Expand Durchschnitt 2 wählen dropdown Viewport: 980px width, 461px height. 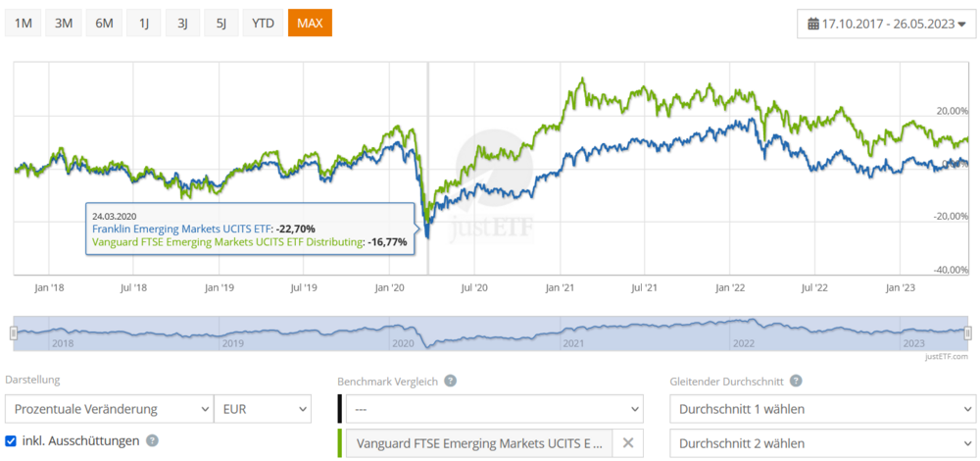[x=822, y=443]
